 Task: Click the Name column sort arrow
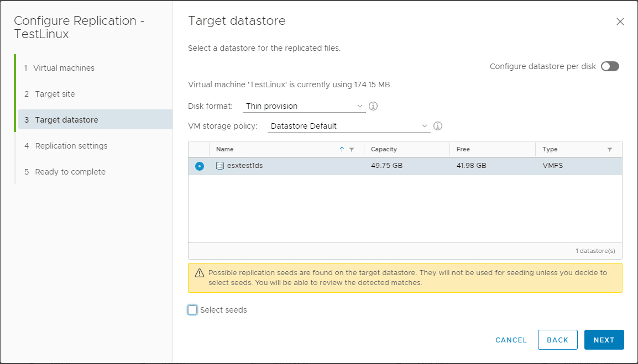342,150
